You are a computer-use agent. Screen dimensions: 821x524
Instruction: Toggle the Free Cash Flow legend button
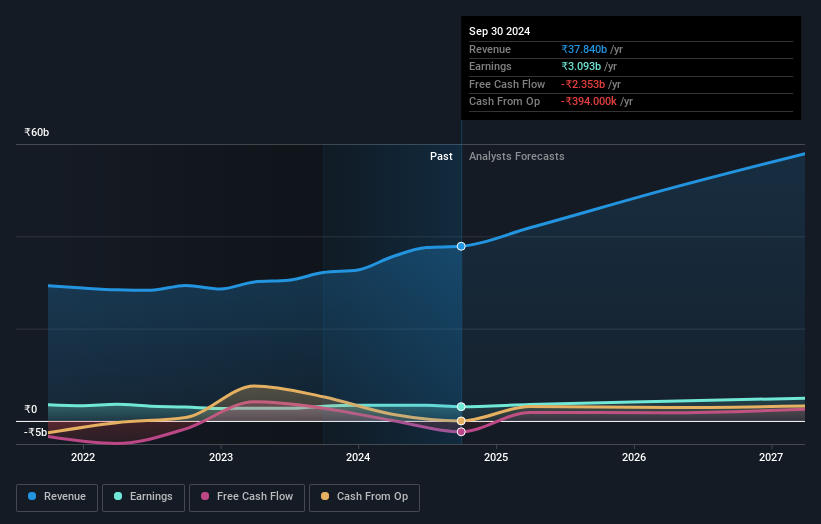tap(247, 497)
